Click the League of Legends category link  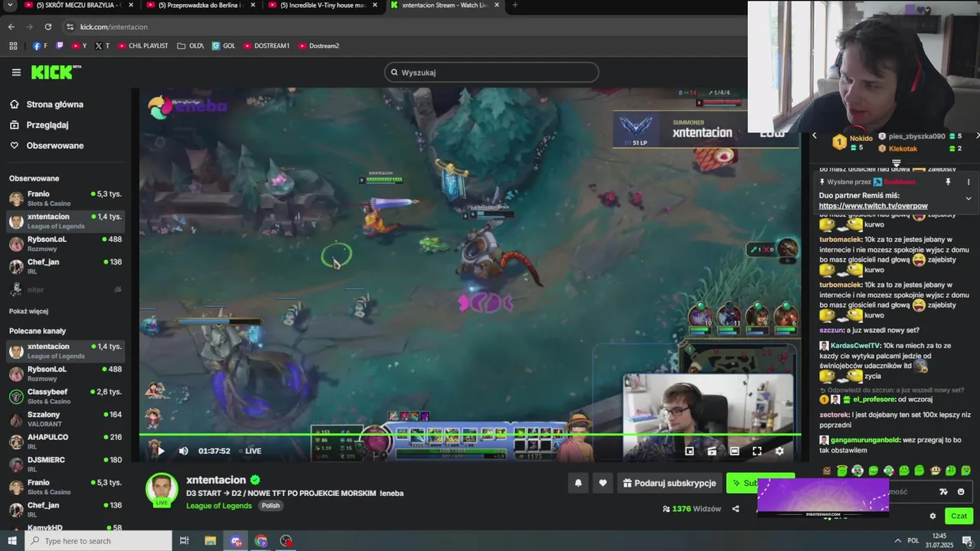point(219,506)
